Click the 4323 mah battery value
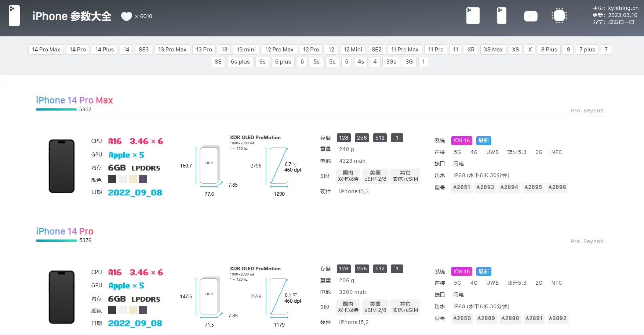 [x=352, y=161]
